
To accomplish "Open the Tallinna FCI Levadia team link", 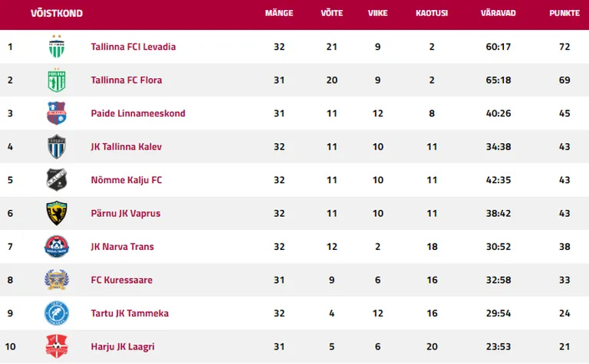I will (133, 47).
